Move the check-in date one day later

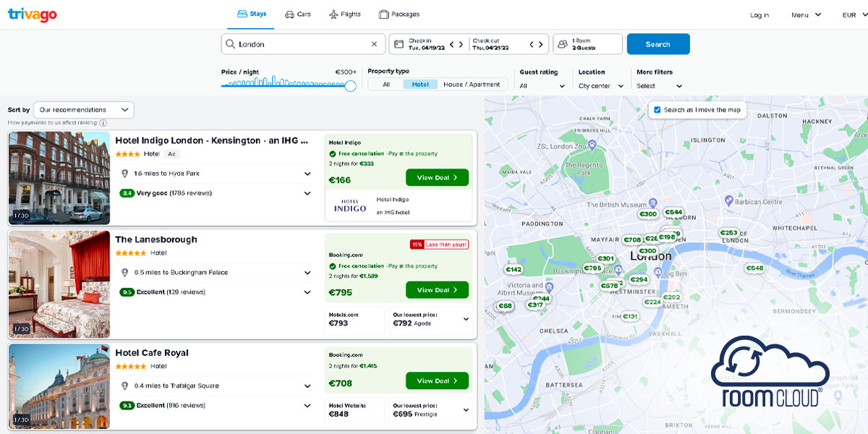[461, 44]
